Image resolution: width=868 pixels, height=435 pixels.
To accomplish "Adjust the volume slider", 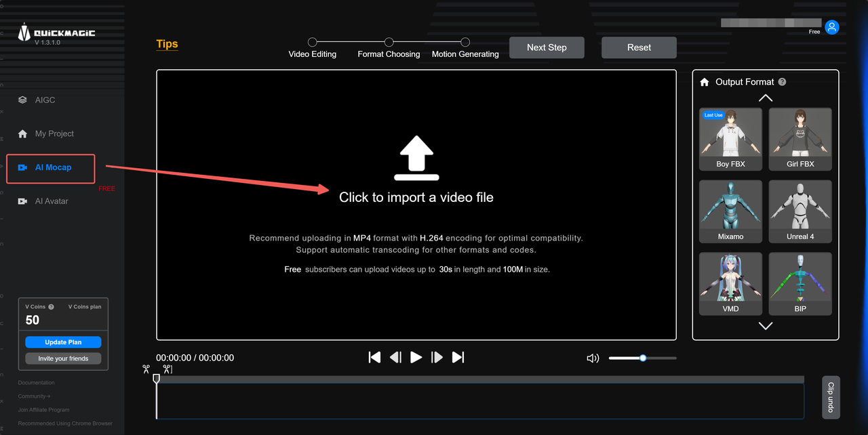I will click(642, 358).
